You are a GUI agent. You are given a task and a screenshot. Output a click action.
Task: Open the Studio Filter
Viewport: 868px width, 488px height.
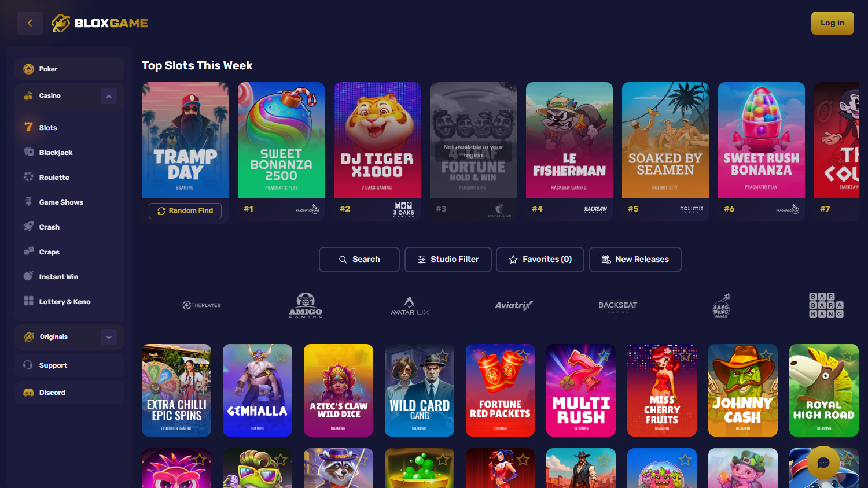(x=448, y=260)
